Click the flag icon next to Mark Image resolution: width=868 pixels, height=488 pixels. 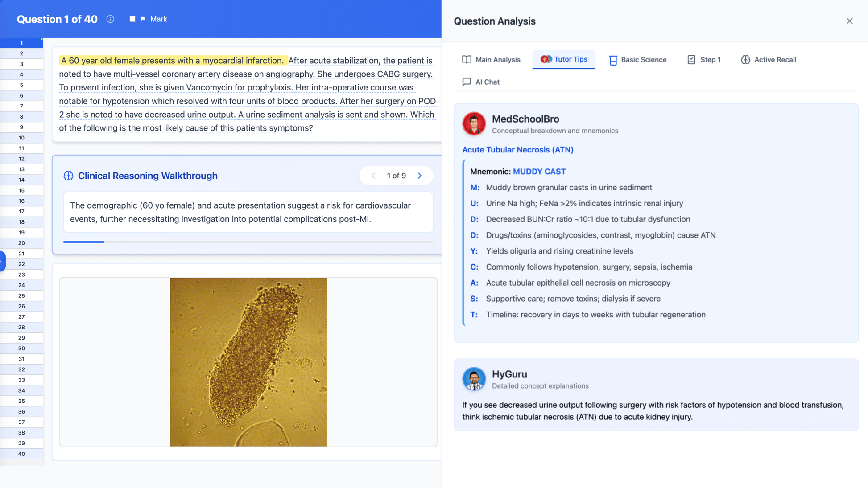point(143,19)
